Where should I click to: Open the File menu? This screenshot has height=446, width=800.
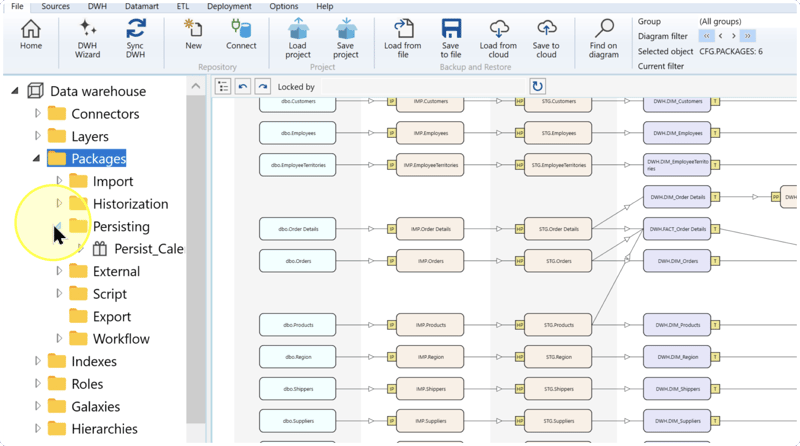pos(17,6)
